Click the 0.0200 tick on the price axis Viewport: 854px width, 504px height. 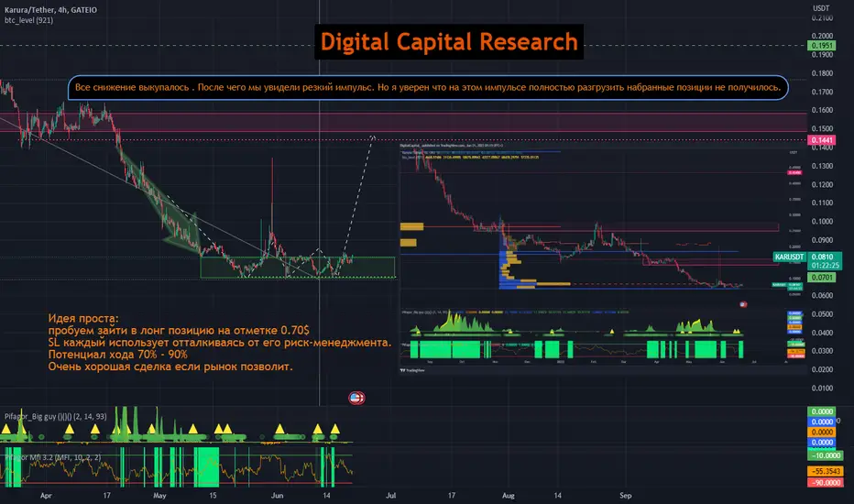(823, 369)
